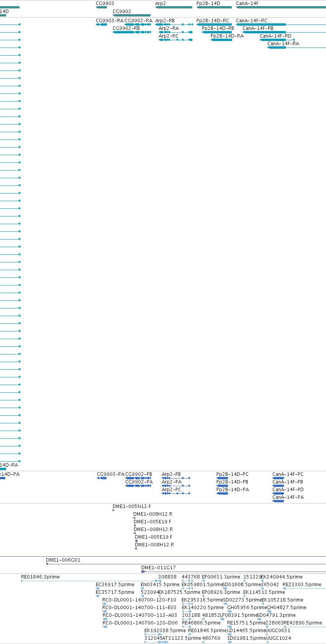Click transcript label CG9902-RB
Image resolution: width=326 pixels, height=644 pixels.
pos(126,28)
